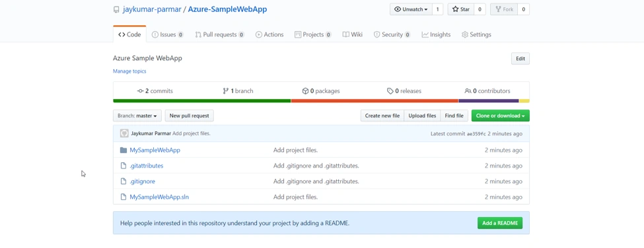Open the commit message in the MySampleWebApp folder row
The height and width of the screenshot is (248, 644).
pos(296,150)
